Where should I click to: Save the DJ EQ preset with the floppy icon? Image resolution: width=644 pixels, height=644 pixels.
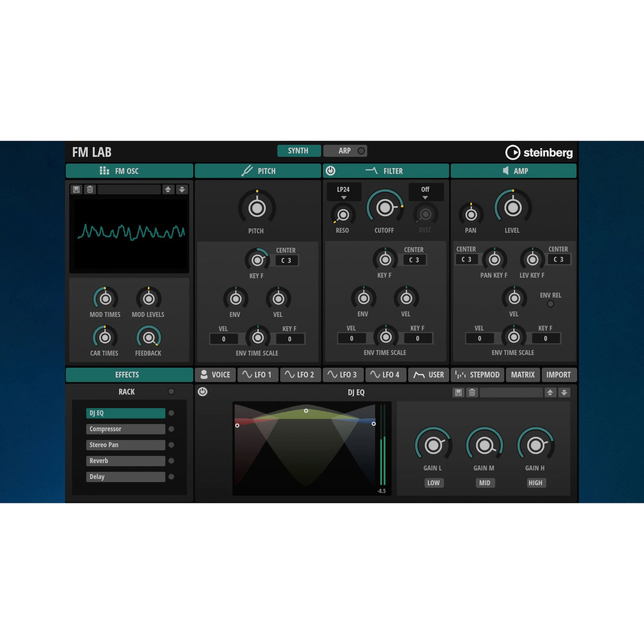(x=457, y=393)
